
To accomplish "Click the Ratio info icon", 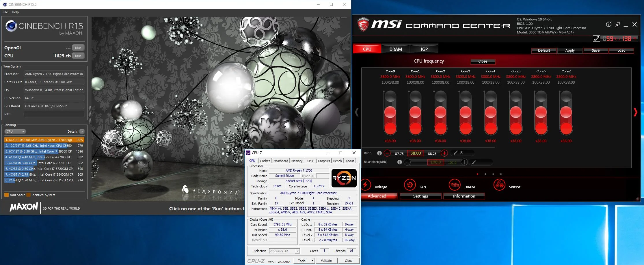I will (x=379, y=153).
